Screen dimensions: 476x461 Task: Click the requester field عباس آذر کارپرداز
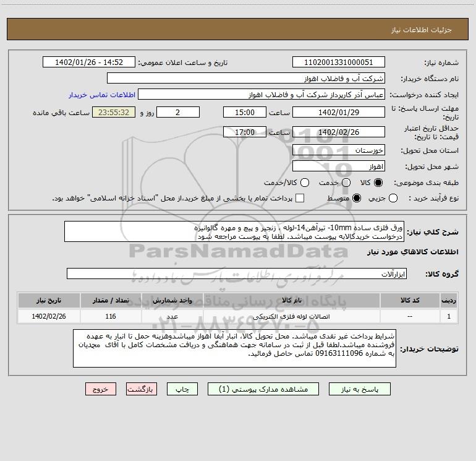(261, 95)
